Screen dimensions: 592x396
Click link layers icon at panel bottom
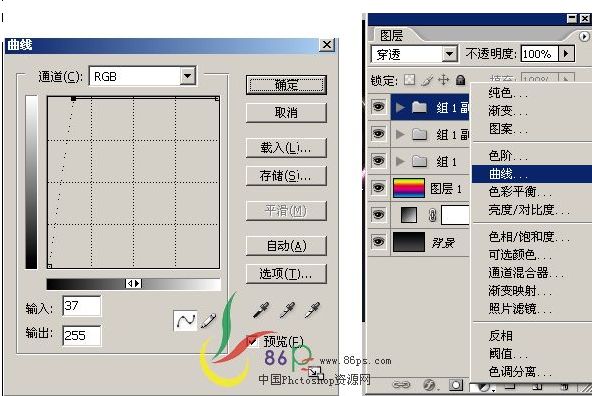(x=401, y=385)
